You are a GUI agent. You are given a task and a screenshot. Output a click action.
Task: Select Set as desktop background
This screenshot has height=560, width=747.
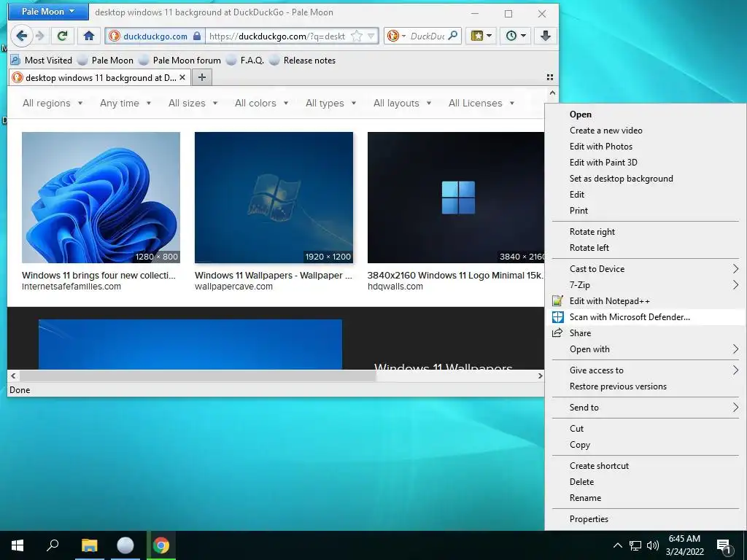pos(646,179)
